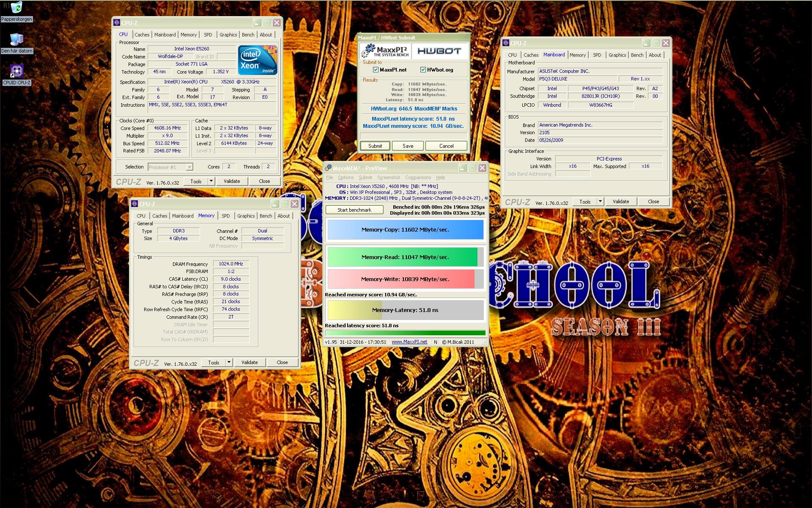
Task: Click the Memory-Copy result bar
Action: coord(405,230)
